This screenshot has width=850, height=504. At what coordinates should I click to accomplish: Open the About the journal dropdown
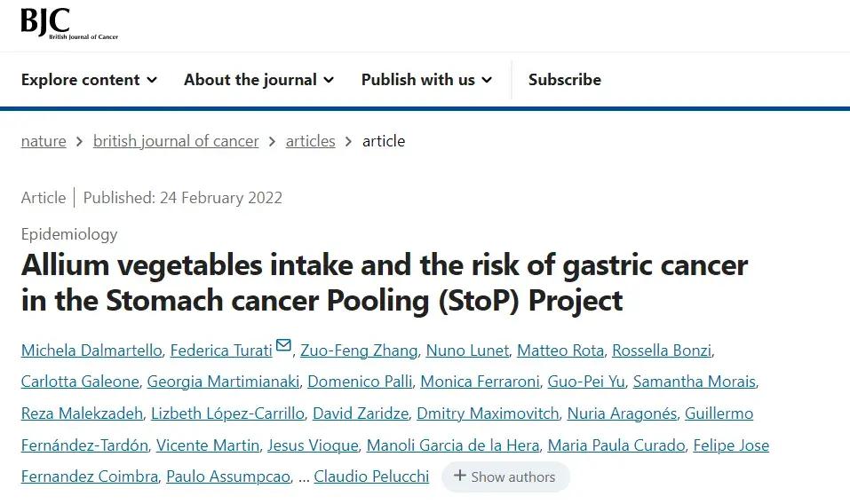click(x=258, y=80)
